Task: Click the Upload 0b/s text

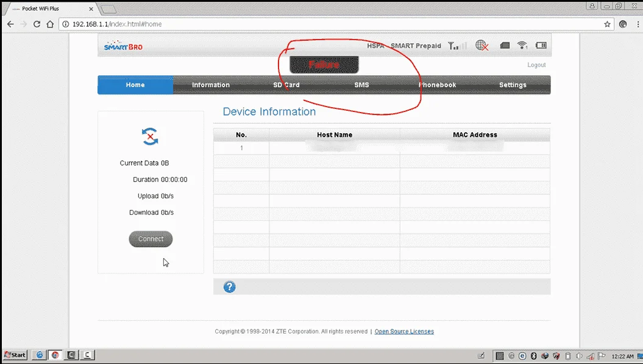Action: point(155,196)
